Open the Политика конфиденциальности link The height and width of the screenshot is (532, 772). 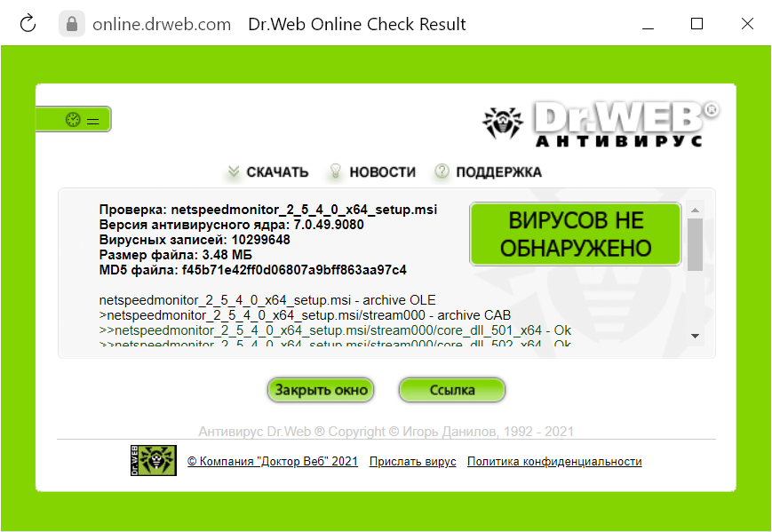click(554, 461)
